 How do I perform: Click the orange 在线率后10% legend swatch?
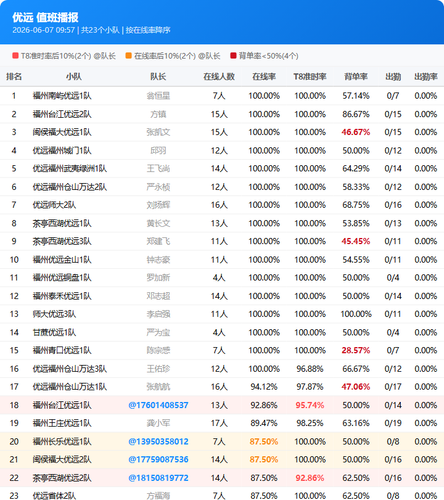[129, 56]
